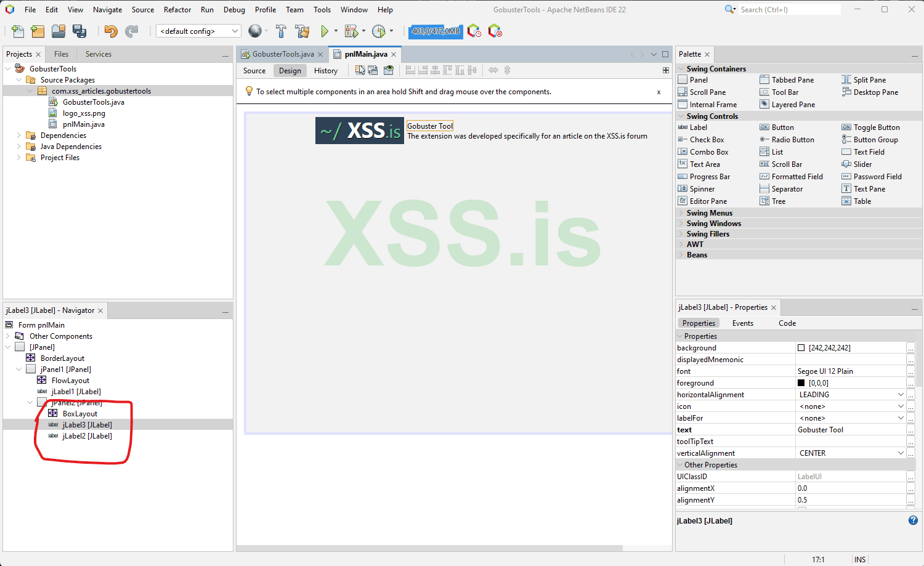Viewport: 924px width, 566px height.
Task: Expand the Project Files node
Action: click(x=18, y=158)
